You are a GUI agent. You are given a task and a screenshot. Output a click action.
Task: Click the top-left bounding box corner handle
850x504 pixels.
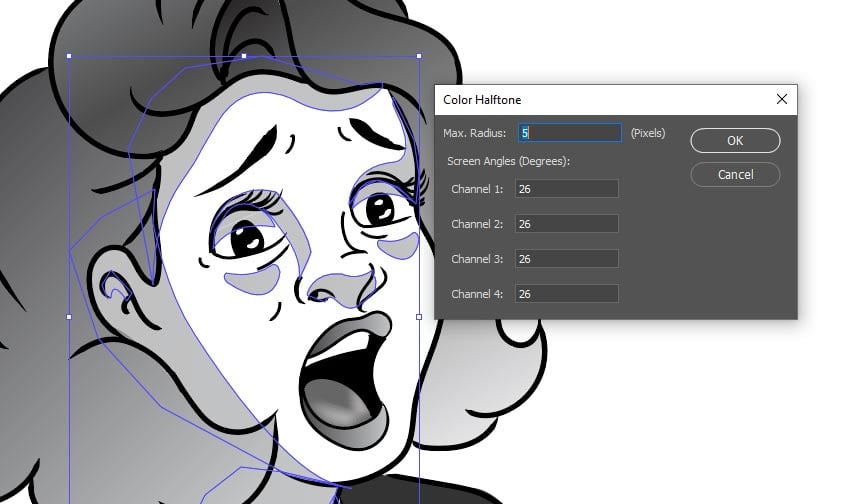pos(69,56)
